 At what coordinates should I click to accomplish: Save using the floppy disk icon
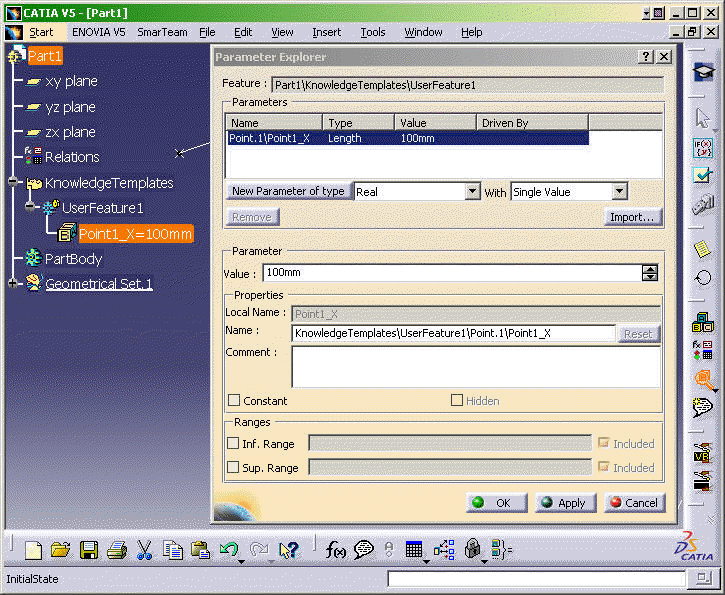pos(88,550)
